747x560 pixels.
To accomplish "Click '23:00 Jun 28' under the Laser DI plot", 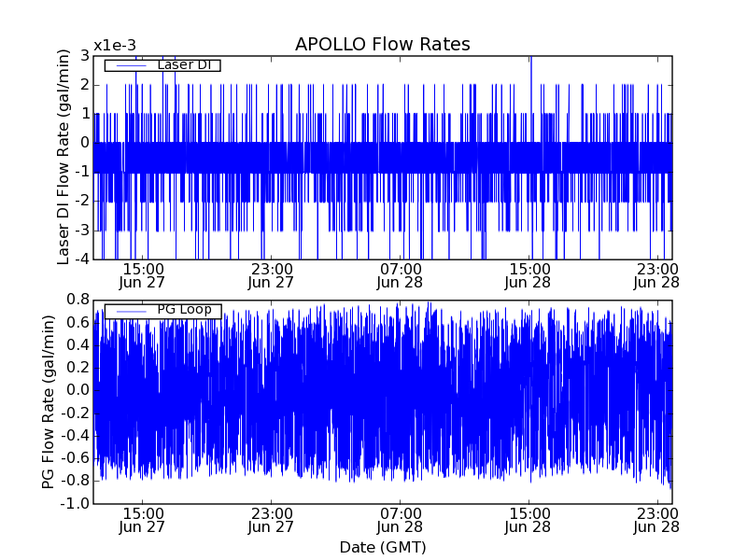I will [x=656, y=276].
